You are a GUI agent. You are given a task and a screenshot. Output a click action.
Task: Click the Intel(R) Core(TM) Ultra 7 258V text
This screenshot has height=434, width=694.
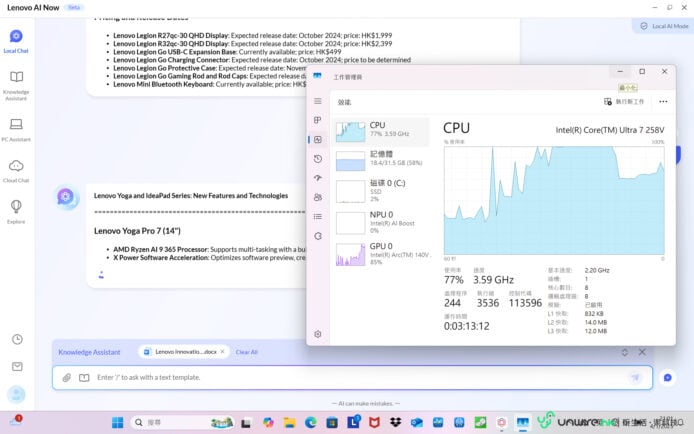pos(610,130)
